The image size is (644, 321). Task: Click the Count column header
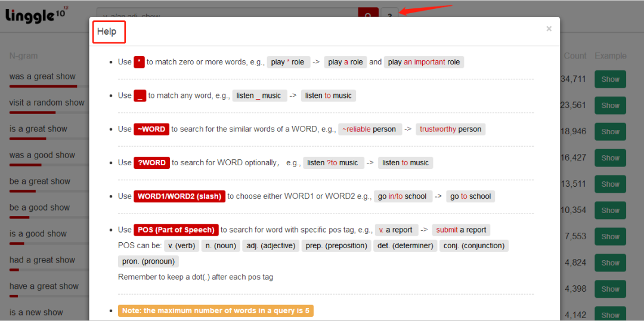575,56
